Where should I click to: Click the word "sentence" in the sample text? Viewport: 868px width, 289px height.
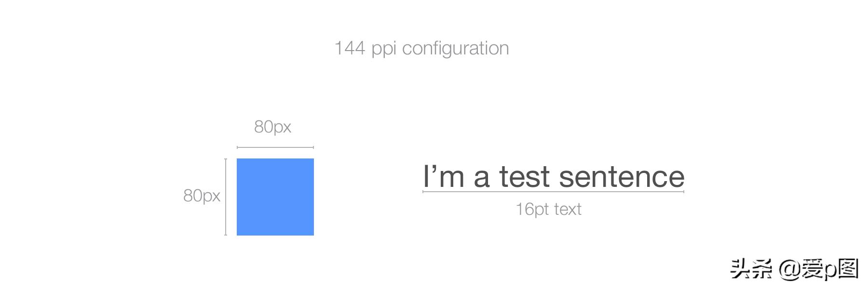(x=622, y=177)
